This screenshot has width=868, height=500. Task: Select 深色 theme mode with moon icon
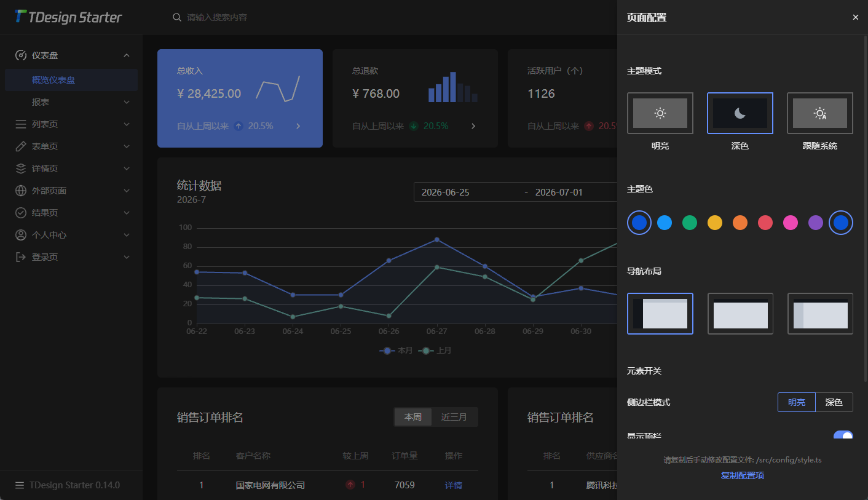(740, 113)
